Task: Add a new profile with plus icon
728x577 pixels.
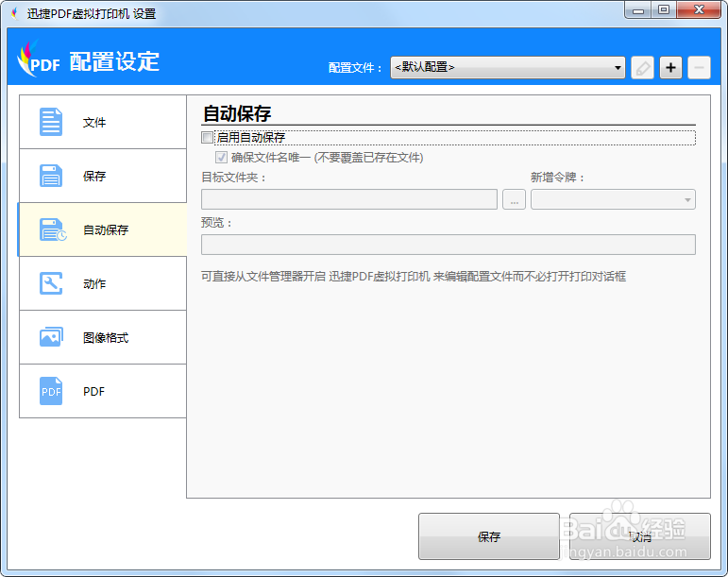Action: tap(670, 68)
